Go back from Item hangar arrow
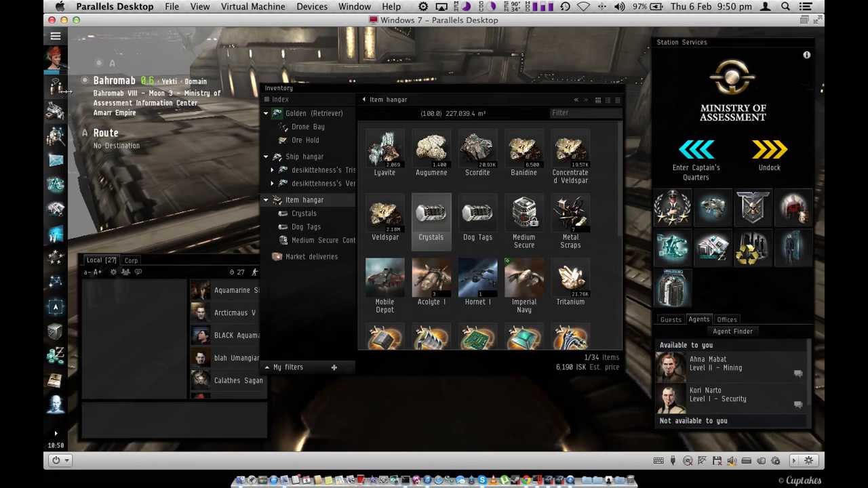868x488 pixels. (363, 100)
